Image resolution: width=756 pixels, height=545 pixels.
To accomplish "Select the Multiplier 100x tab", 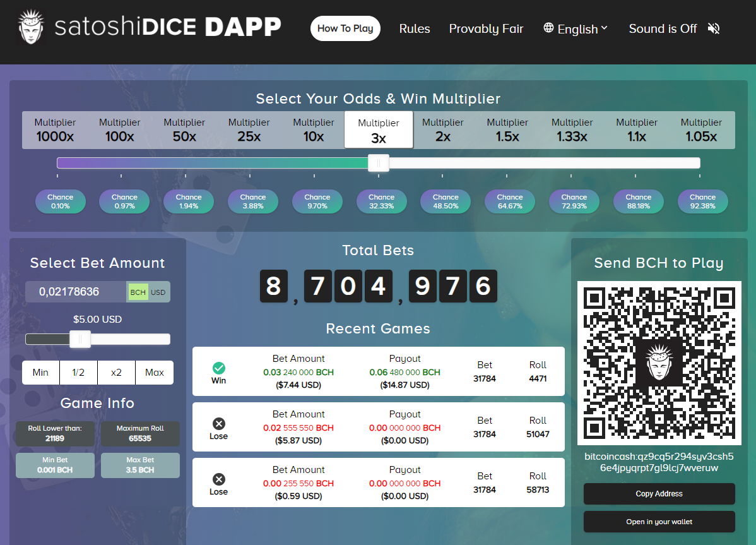I will (x=119, y=130).
